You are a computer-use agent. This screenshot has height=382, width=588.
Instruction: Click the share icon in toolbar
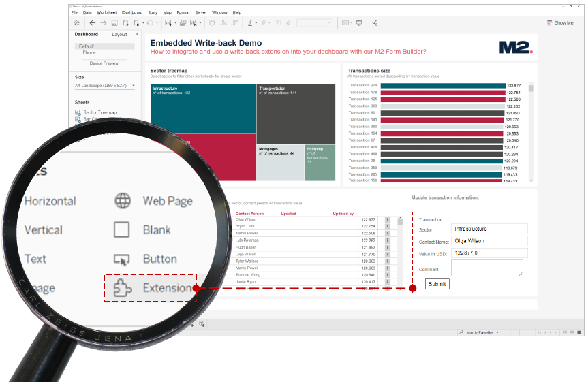coord(375,23)
